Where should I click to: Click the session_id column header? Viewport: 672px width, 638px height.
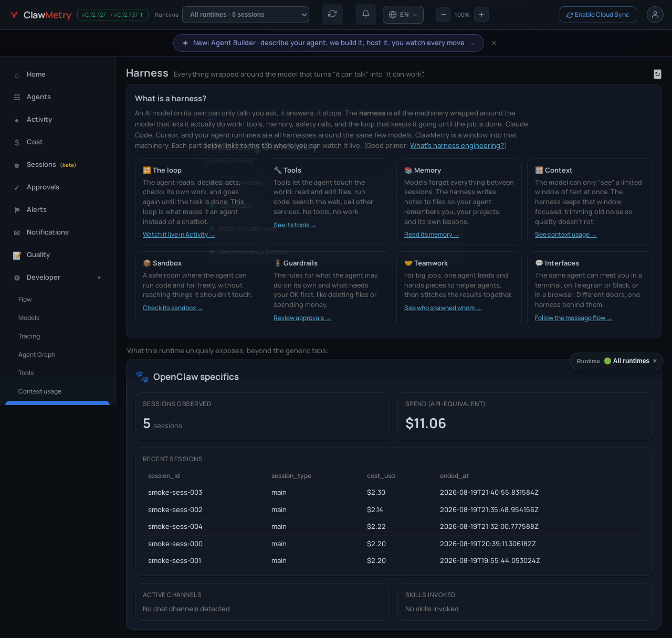coord(164,476)
